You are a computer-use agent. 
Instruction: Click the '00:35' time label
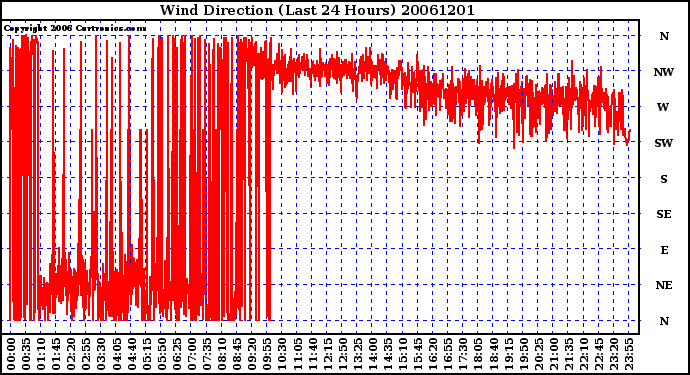click(x=26, y=354)
